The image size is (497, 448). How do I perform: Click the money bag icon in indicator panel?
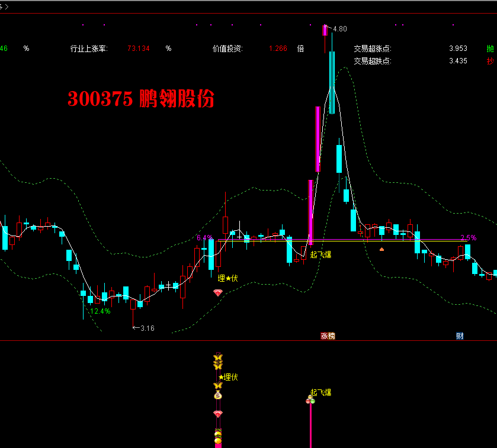[x=218, y=395]
